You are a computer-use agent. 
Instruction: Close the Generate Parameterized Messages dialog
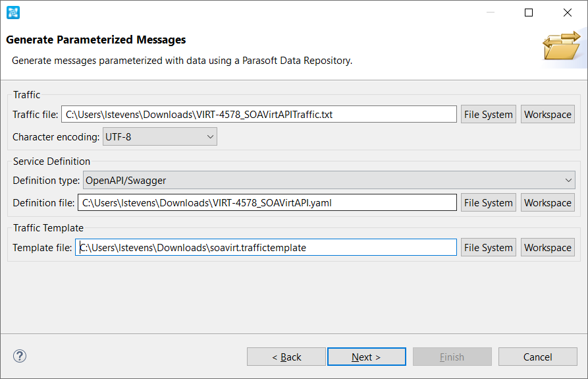tap(568, 13)
